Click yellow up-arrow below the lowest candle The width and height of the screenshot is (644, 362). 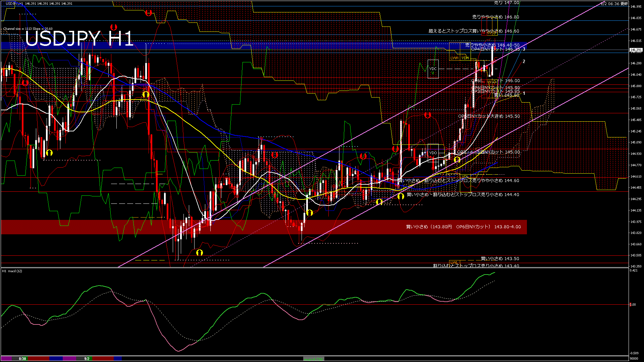coord(200,252)
